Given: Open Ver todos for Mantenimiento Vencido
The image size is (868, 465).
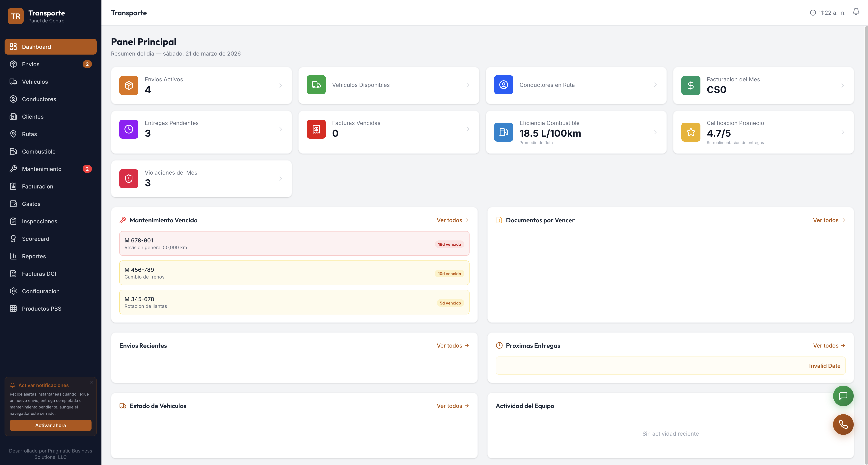Looking at the screenshot, I should 452,220.
